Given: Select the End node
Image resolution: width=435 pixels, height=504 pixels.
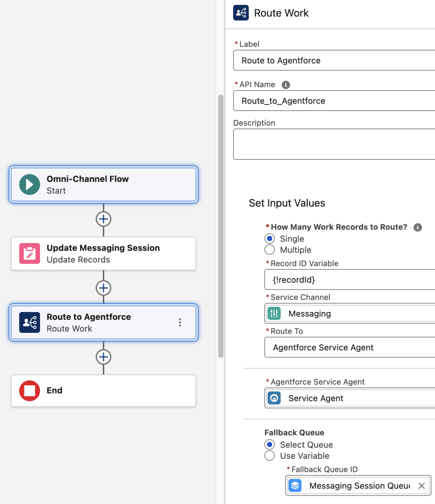Looking at the screenshot, I should tap(103, 390).
